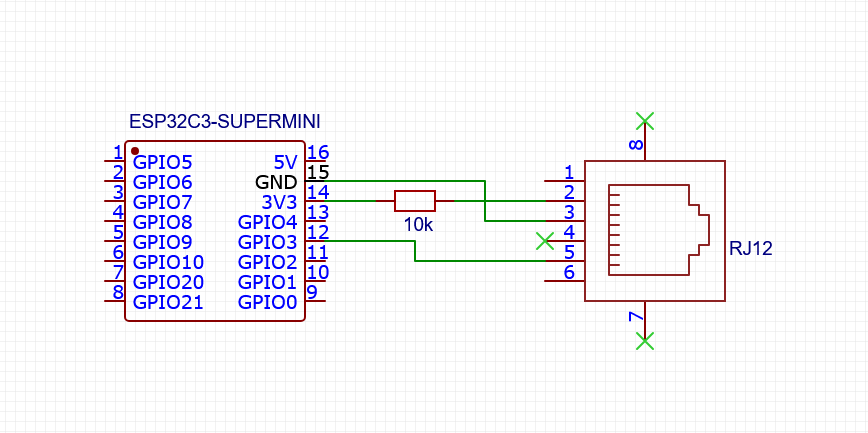Click the GPIO6 pin label
The image size is (868, 433).
[163, 182]
